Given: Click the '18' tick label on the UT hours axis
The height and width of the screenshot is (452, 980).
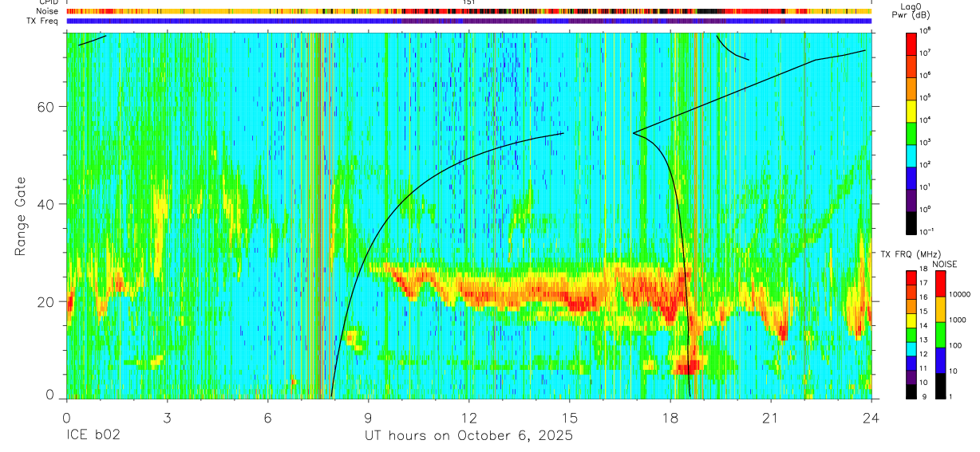Looking at the screenshot, I should click(670, 417).
